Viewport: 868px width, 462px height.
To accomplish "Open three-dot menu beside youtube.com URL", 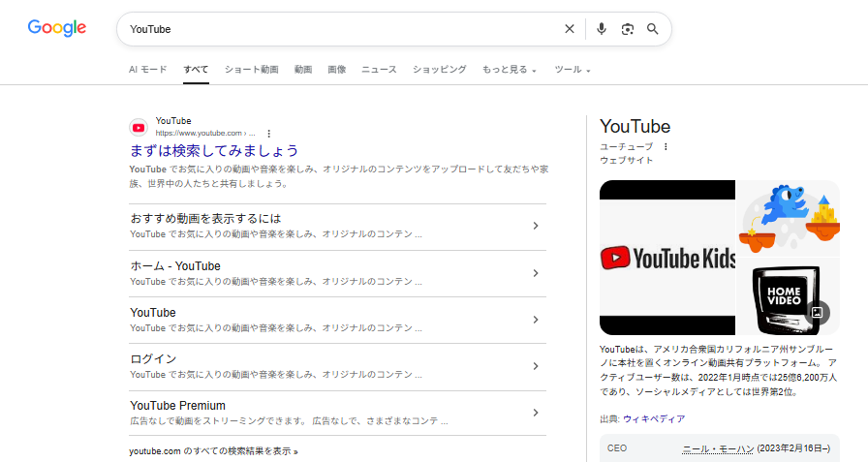I will 268,134.
